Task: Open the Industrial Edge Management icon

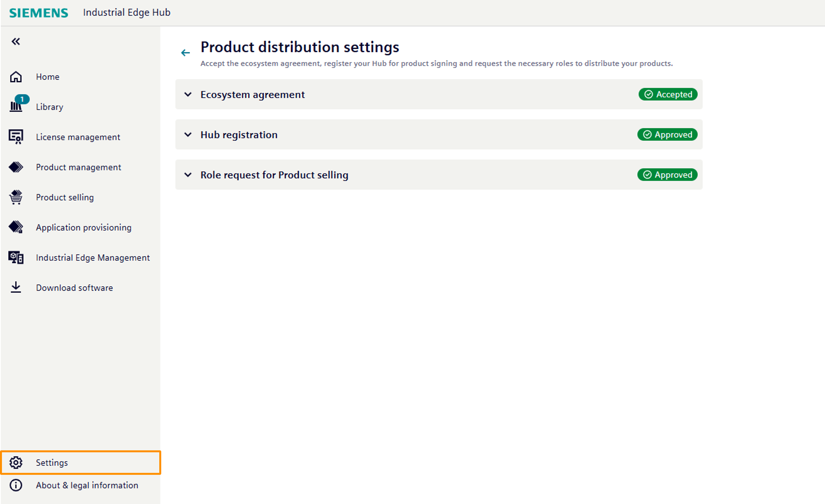Action: (x=15, y=257)
